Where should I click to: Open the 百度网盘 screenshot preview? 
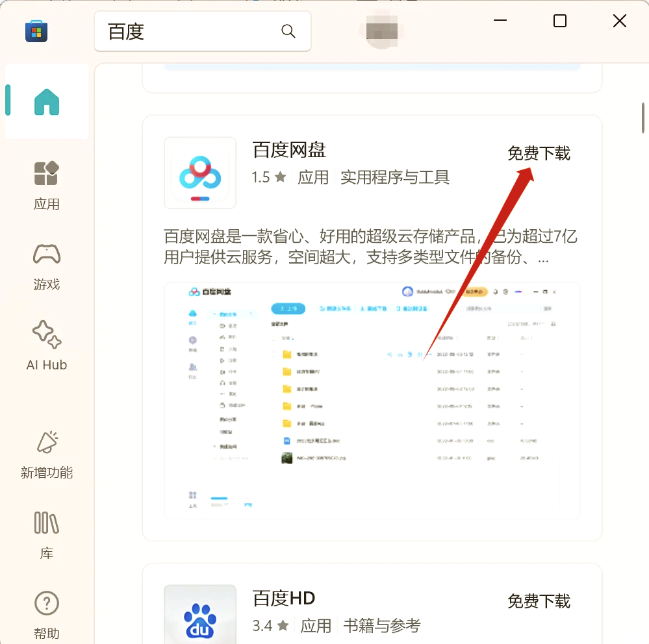coord(372,399)
